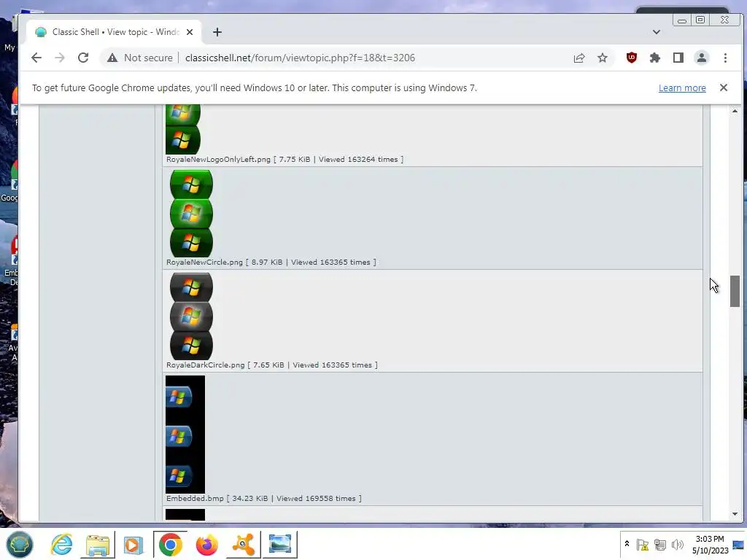Open the Chrome three-dot menu
This screenshot has width=747, height=560.
click(x=725, y=58)
